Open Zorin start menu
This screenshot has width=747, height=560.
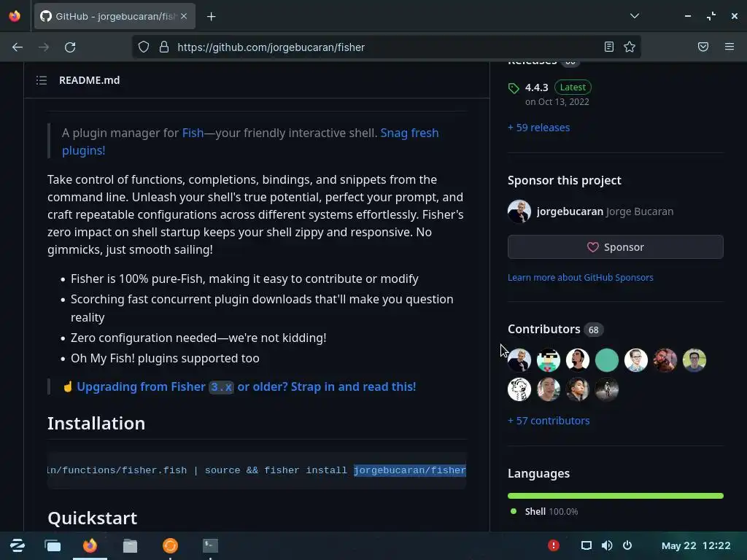coord(18,545)
